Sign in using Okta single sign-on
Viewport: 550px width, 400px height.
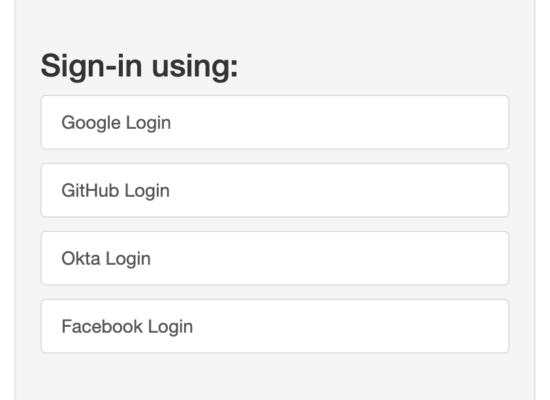click(275, 258)
